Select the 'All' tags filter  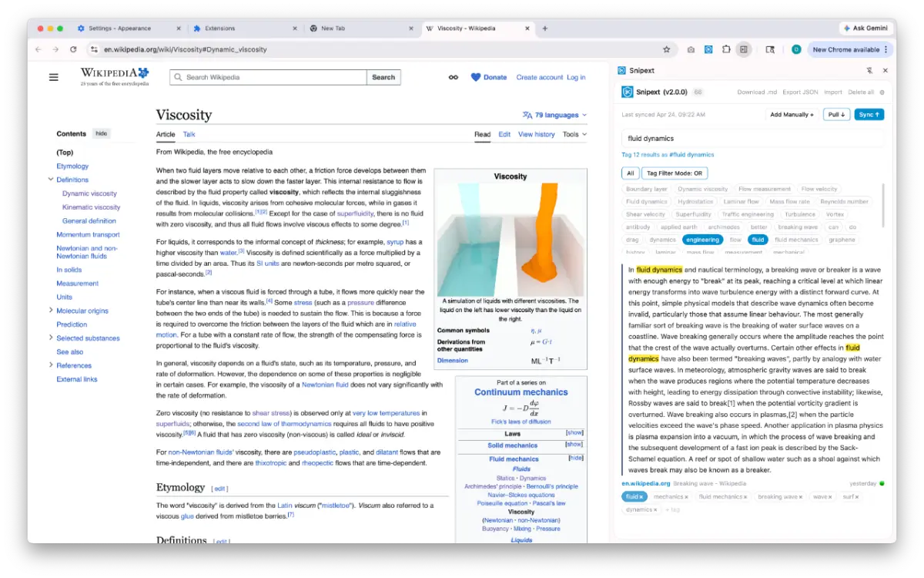click(631, 173)
